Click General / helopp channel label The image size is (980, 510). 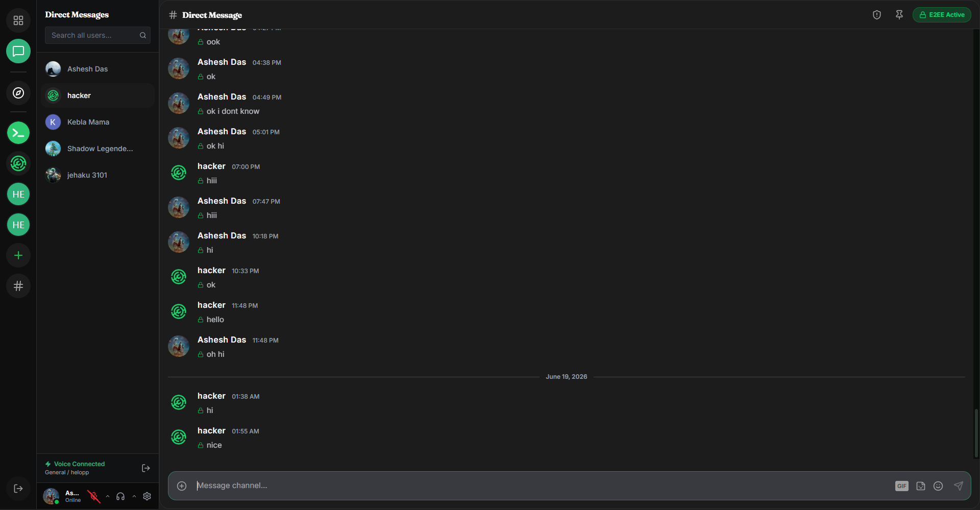click(67, 473)
